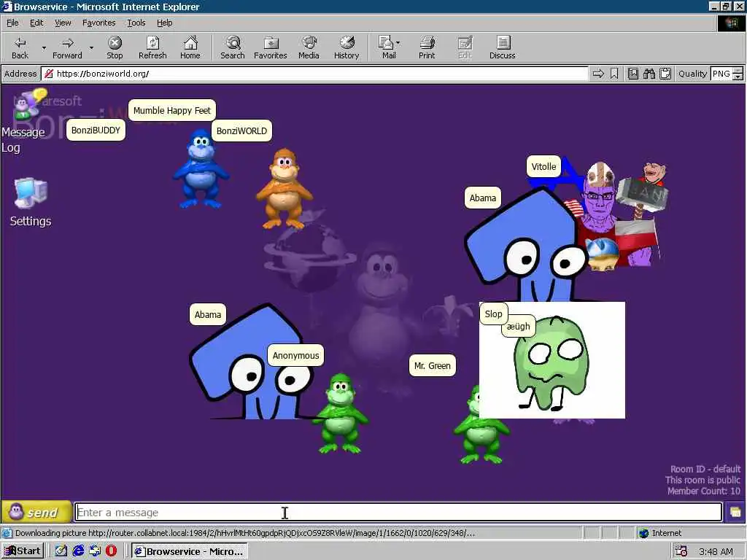Launch Opera from Quick Launch

point(112,551)
